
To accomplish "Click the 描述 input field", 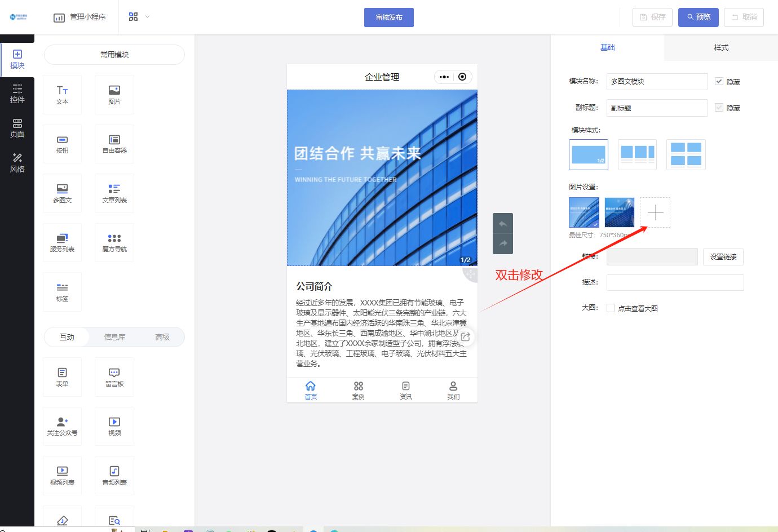I will coord(675,282).
